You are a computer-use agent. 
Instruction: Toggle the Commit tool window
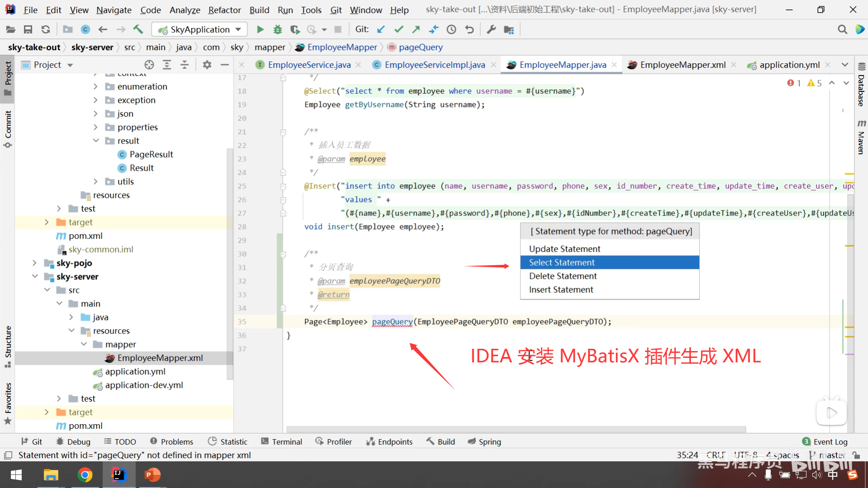click(8, 129)
